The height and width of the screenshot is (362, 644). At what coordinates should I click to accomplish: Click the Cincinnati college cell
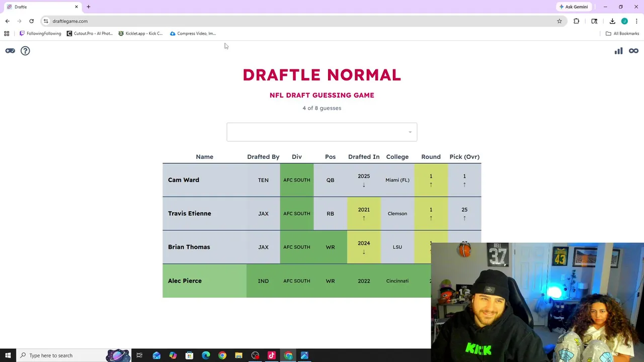pyautogui.click(x=397, y=281)
